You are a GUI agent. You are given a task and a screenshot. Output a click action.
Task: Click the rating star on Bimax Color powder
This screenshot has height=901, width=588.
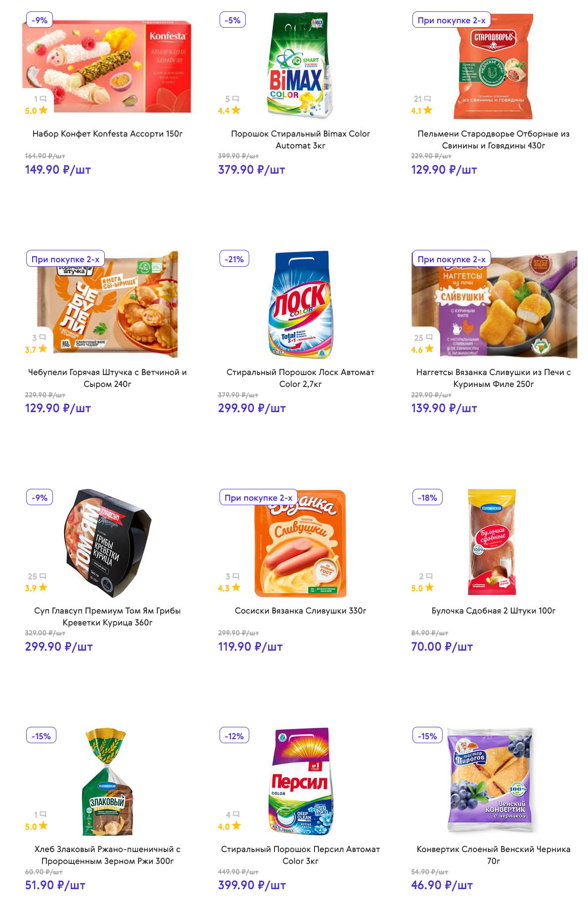[236, 110]
